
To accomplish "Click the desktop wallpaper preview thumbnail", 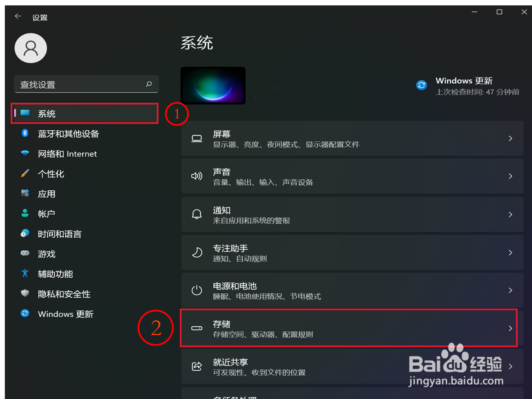I will [213, 85].
